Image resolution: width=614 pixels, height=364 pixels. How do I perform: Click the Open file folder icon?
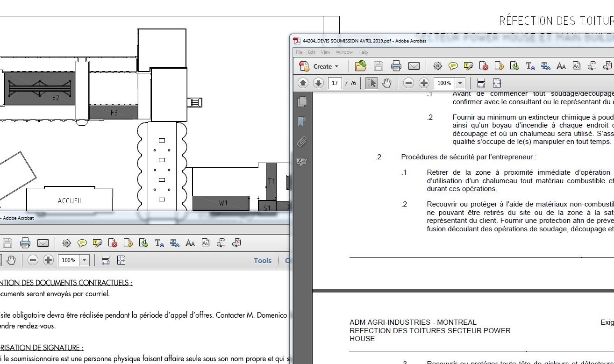pos(360,66)
